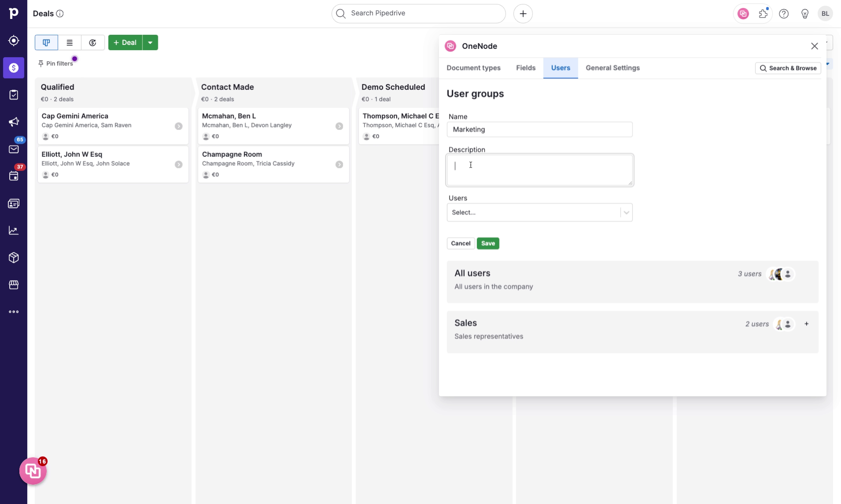This screenshot has height=504, width=841.
Task: Click the arrow on Mcmahan, Ben L deal
Action: click(x=339, y=126)
